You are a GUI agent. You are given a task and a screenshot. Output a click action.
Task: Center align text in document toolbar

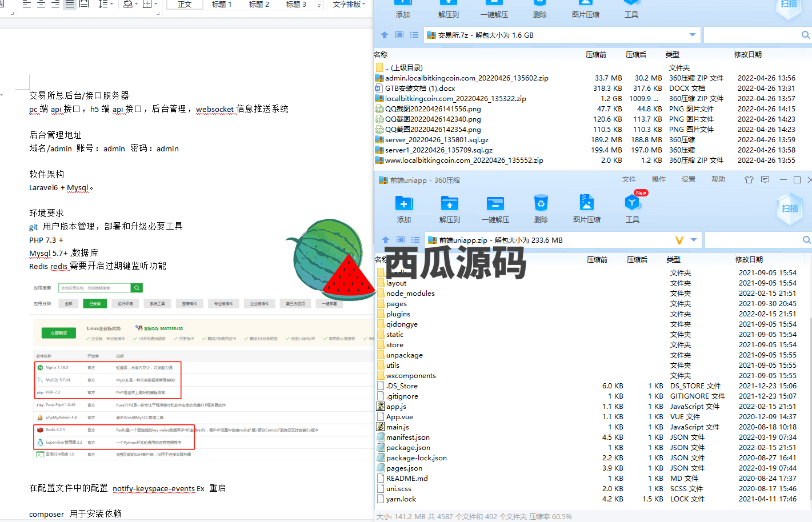[41, 4]
